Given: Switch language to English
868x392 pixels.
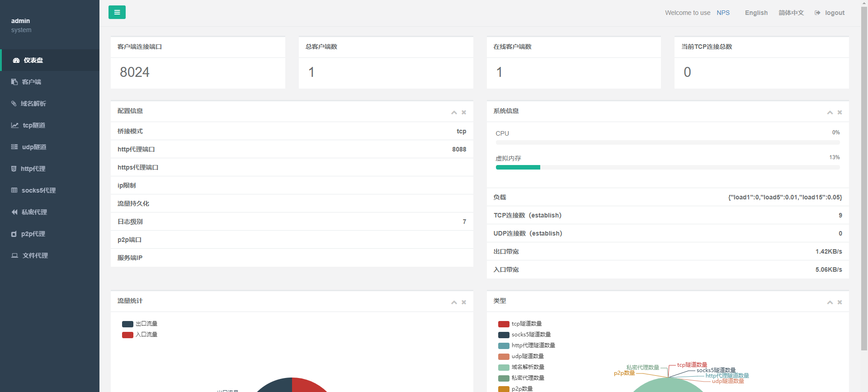Looking at the screenshot, I should [756, 13].
